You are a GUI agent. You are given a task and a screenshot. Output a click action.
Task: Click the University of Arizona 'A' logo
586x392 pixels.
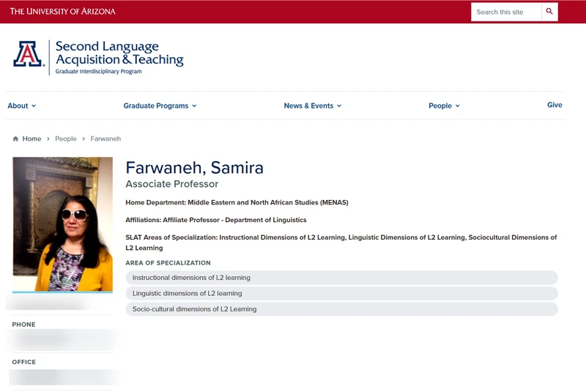[28, 53]
